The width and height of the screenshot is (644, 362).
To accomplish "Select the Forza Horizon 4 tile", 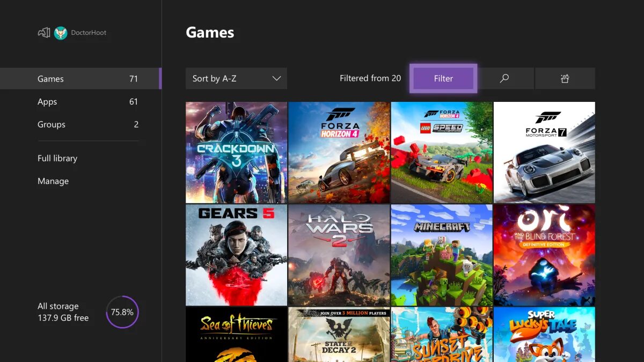I will (339, 152).
